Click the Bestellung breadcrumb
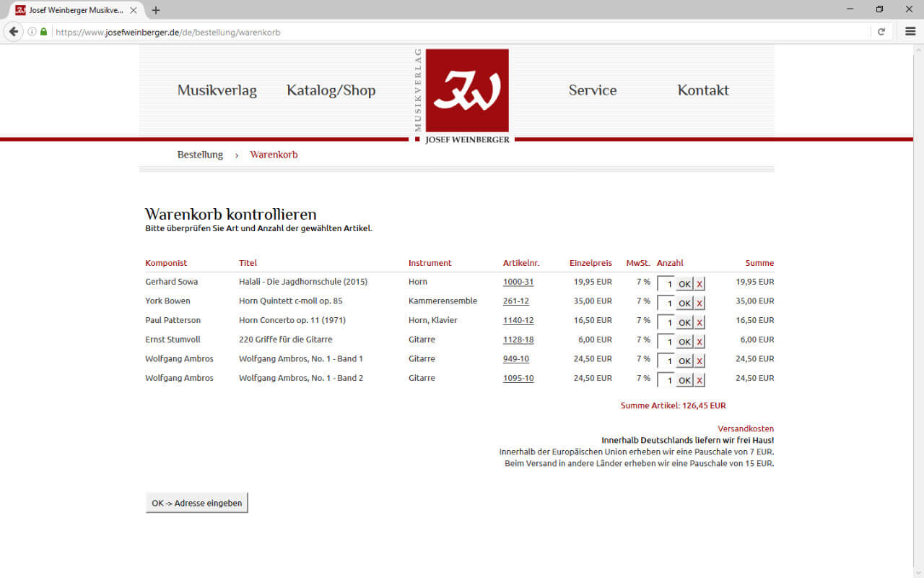This screenshot has height=578, width=924. tap(200, 155)
